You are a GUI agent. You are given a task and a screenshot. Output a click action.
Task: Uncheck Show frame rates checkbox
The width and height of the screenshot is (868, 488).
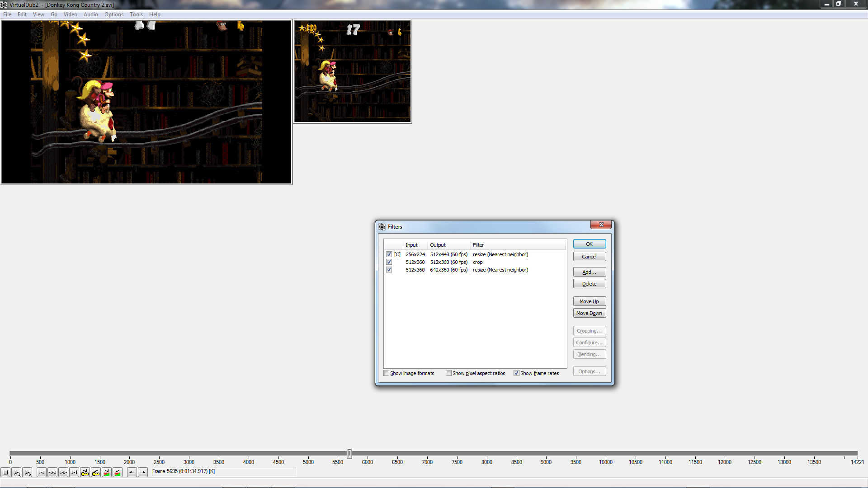pos(516,373)
